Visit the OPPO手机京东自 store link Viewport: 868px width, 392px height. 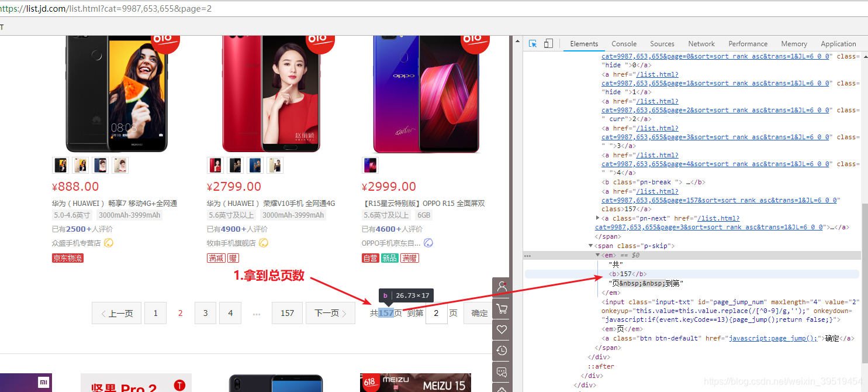[391, 243]
